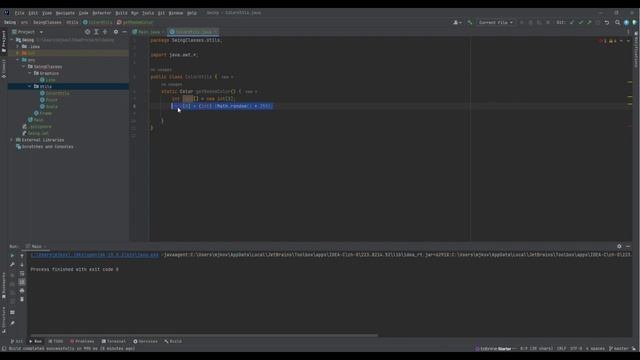Image resolution: width=640 pixels, height=360 pixels.
Task: Click the SwingClasses breadcrumb in navigation bar
Action: pos(47,22)
